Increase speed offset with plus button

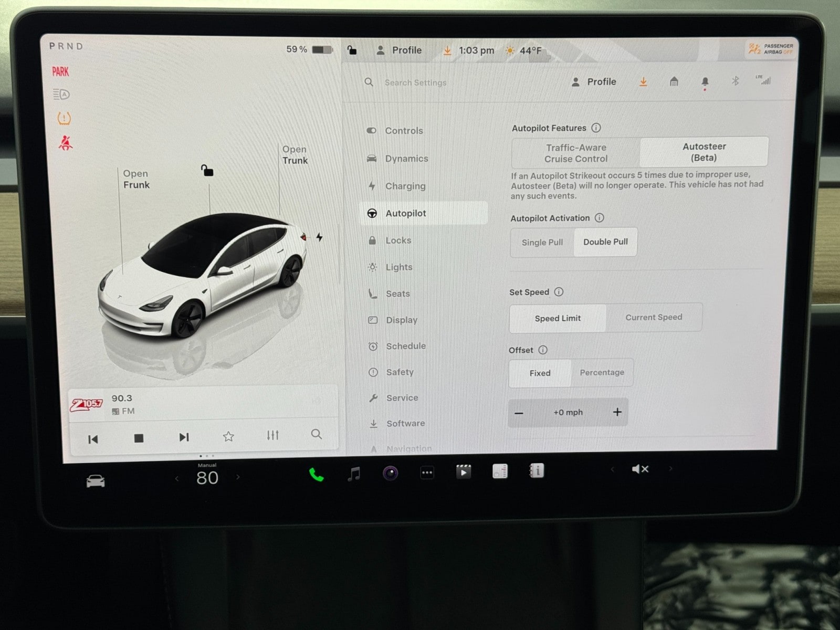pos(617,412)
